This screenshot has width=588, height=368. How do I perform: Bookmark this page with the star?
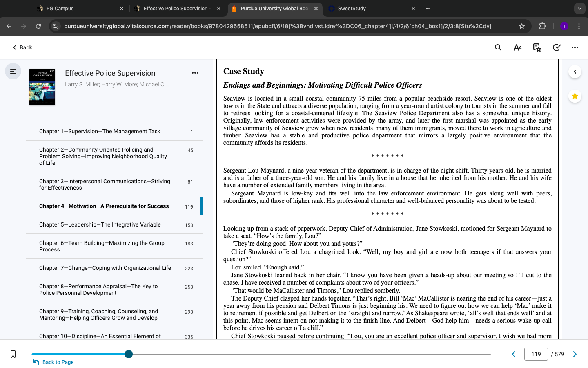(521, 26)
